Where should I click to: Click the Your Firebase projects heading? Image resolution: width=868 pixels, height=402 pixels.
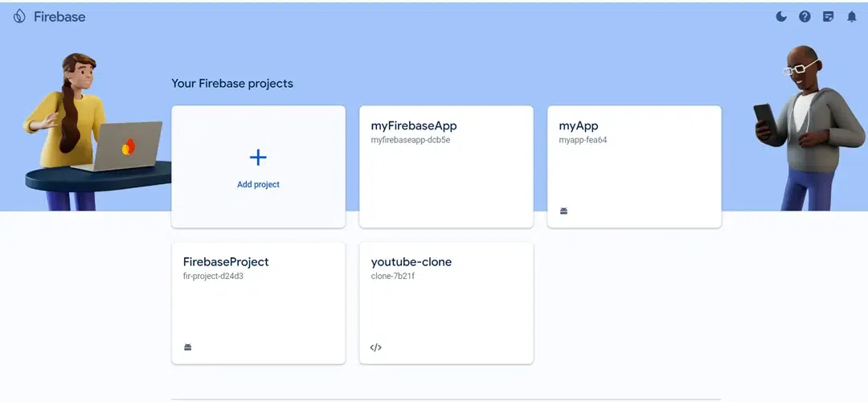[232, 84]
